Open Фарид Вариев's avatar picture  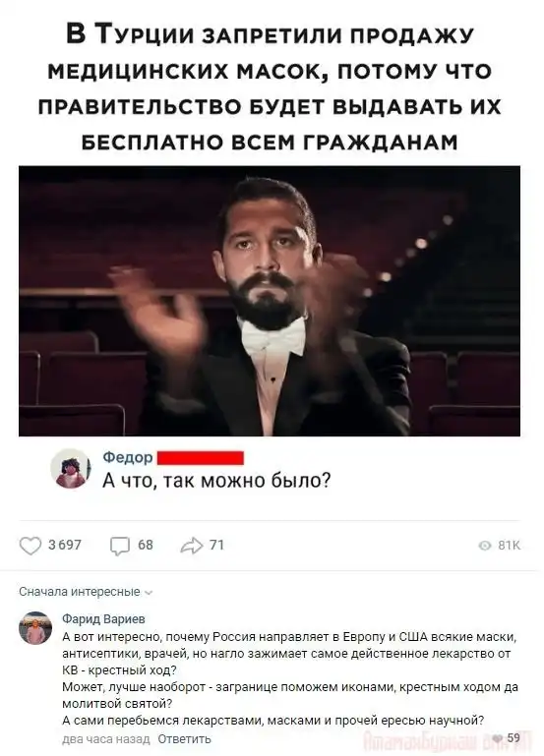coord(35,628)
